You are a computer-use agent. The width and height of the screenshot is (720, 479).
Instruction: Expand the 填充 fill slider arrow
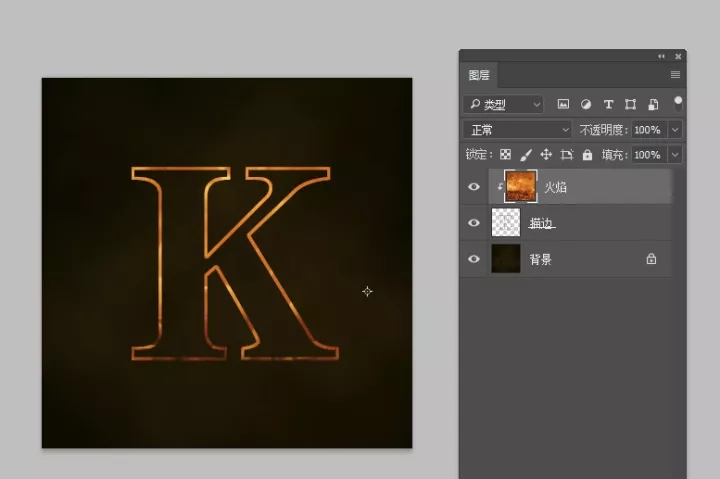click(x=675, y=155)
